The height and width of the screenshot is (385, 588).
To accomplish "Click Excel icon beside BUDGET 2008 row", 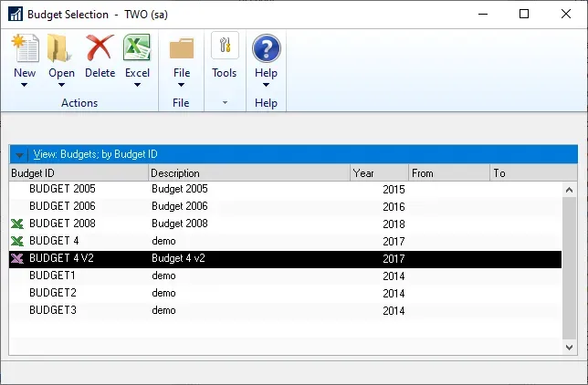I will [16, 224].
